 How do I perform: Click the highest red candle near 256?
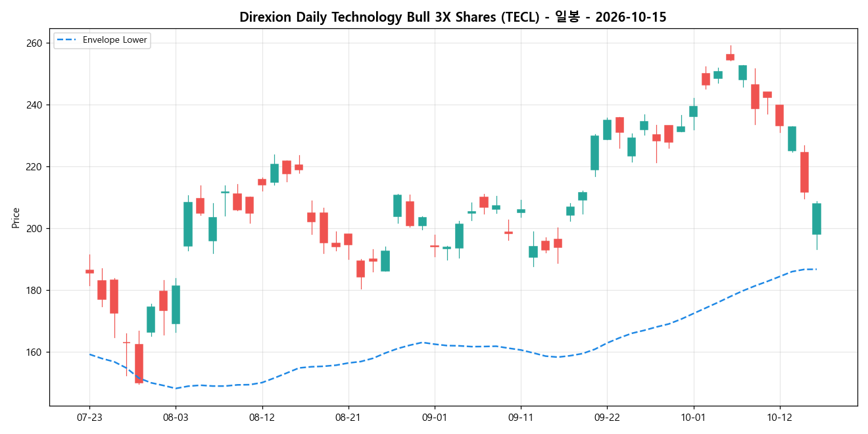(x=730, y=57)
